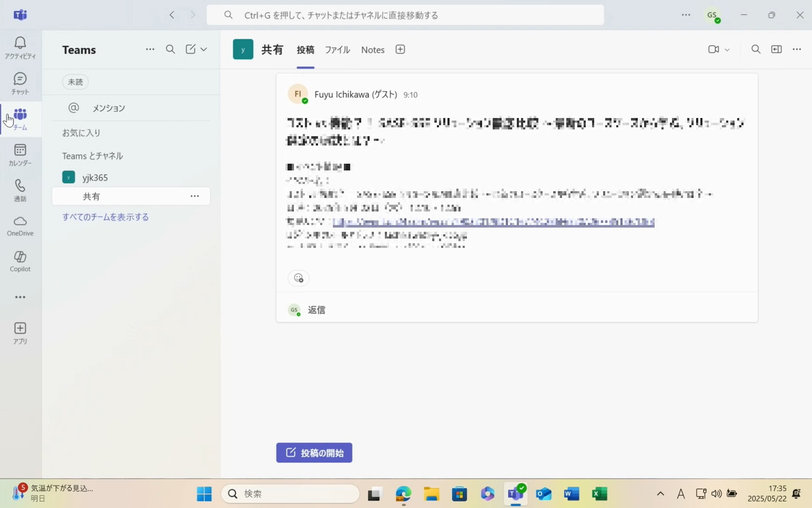
Task: Open the Mentions (メンション) item
Action: coord(131,108)
